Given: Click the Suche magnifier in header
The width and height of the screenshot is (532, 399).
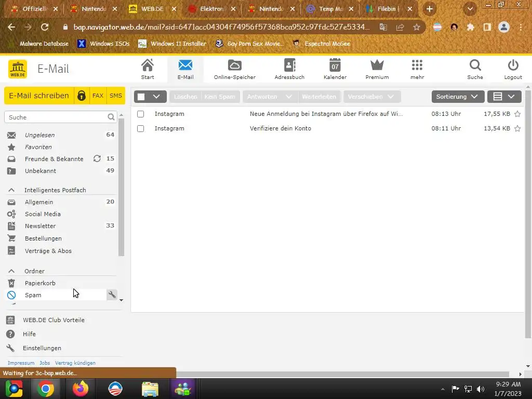Looking at the screenshot, I should pyautogui.click(x=475, y=69).
